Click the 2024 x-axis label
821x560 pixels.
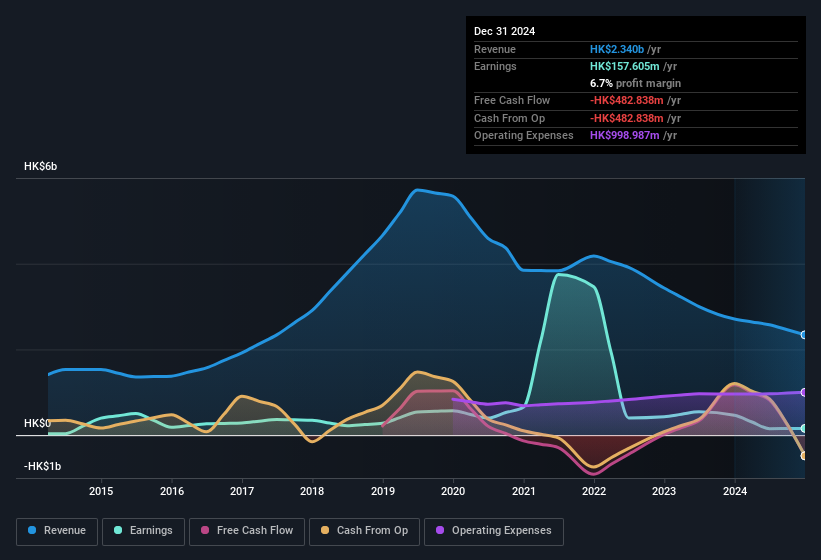point(735,491)
